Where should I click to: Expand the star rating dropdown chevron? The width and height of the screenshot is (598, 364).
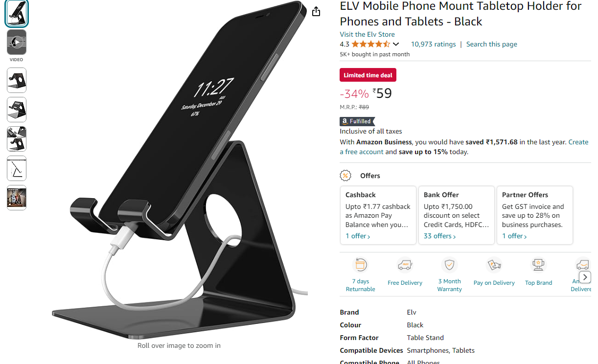point(396,45)
